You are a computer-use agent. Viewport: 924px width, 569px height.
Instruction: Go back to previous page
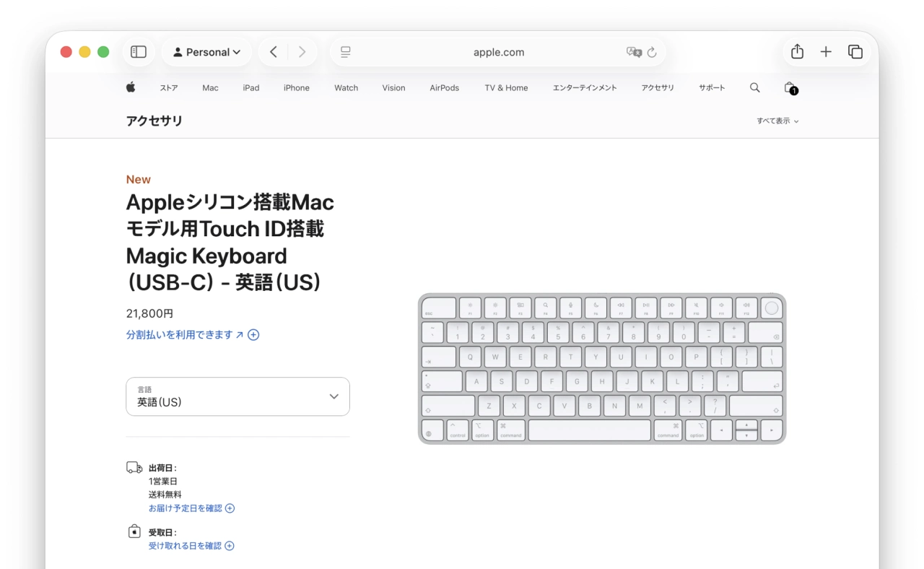[274, 52]
